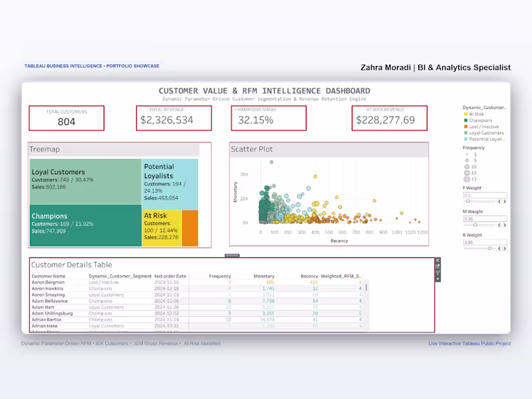
Task: Click Frequency legend size 15 circle
Action: (467, 173)
